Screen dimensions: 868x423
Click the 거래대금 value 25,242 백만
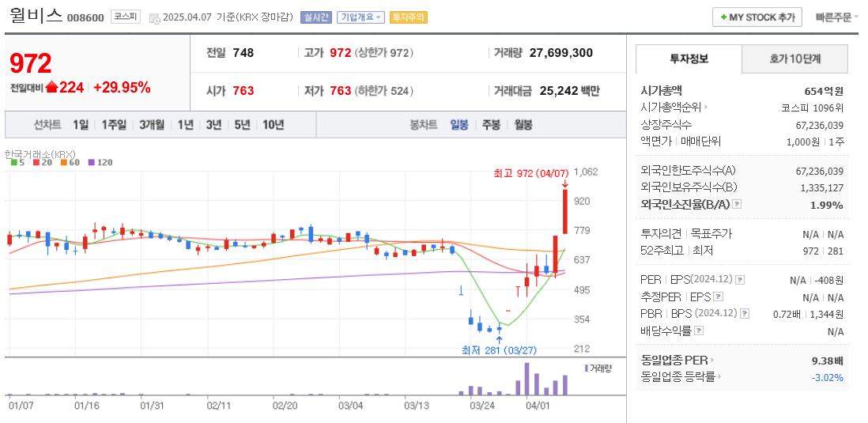570,91
